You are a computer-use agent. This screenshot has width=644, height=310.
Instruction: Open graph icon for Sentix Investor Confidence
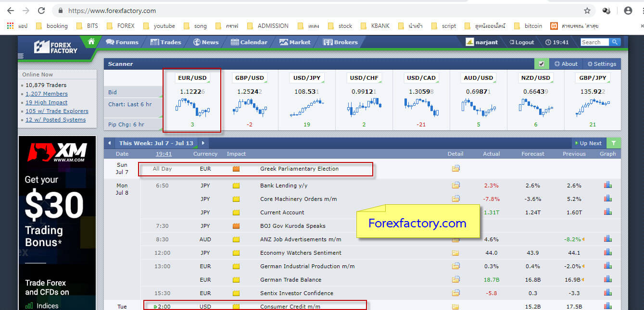point(607,293)
